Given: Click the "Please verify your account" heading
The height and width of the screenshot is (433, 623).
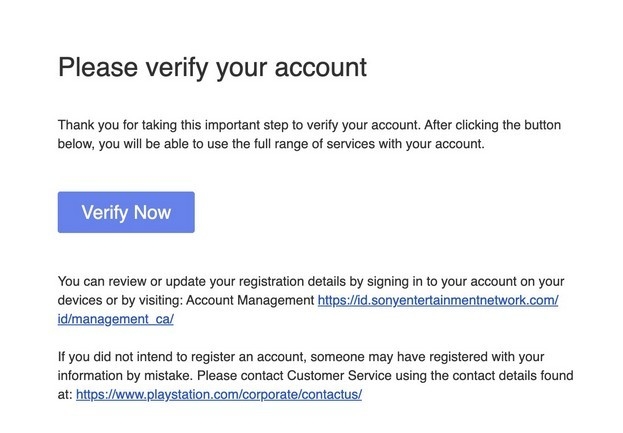Looking at the screenshot, I should 212,68.
